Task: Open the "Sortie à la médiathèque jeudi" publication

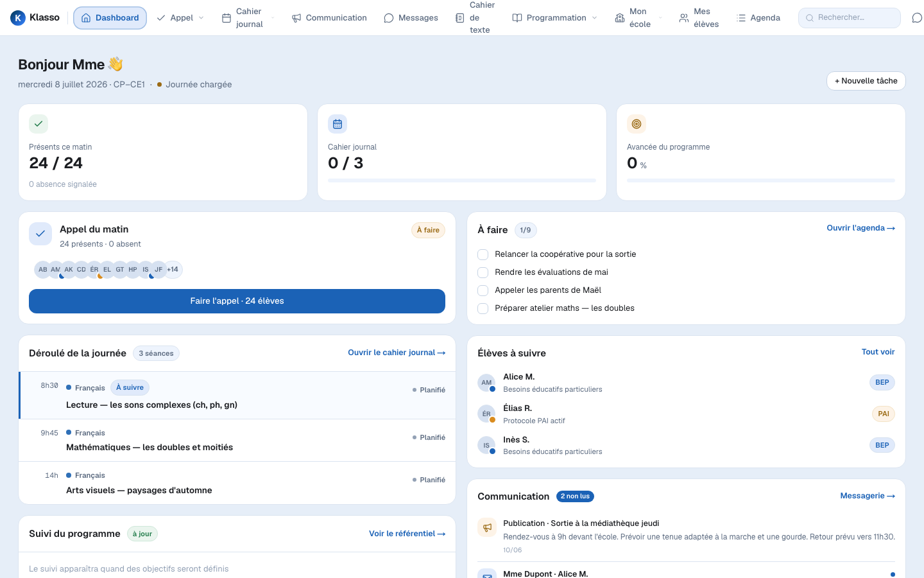Action: [x=686, y=536]
